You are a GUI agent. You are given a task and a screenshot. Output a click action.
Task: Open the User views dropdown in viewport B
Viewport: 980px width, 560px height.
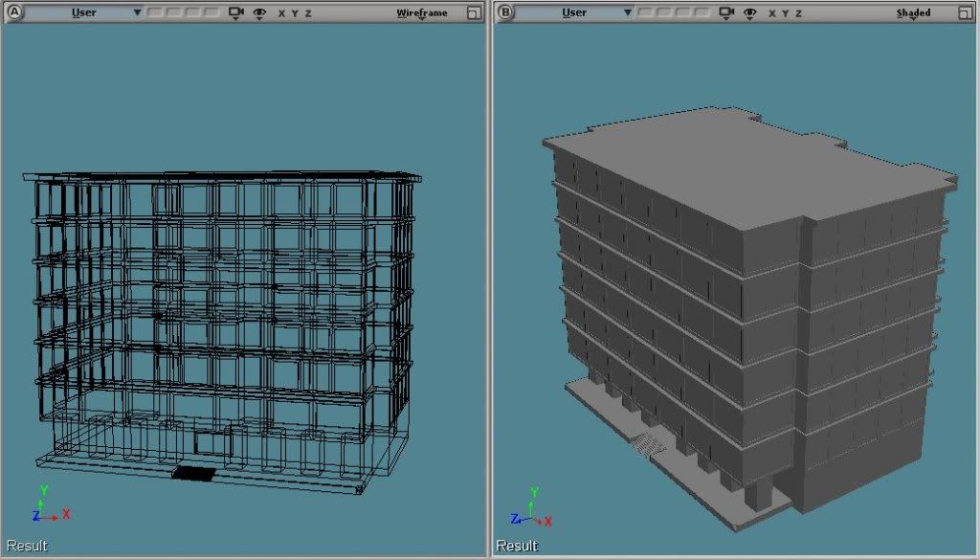[x=575, y=12]
